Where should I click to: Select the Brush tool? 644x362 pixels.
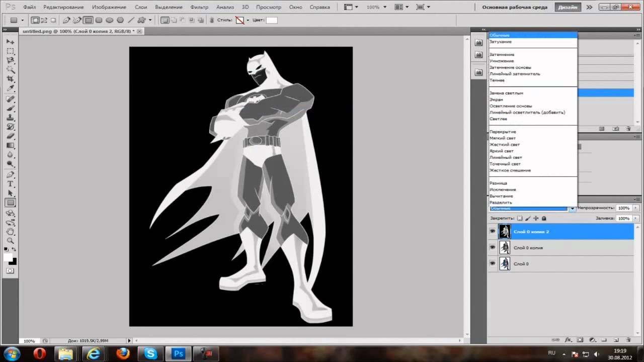click(10, 108)
